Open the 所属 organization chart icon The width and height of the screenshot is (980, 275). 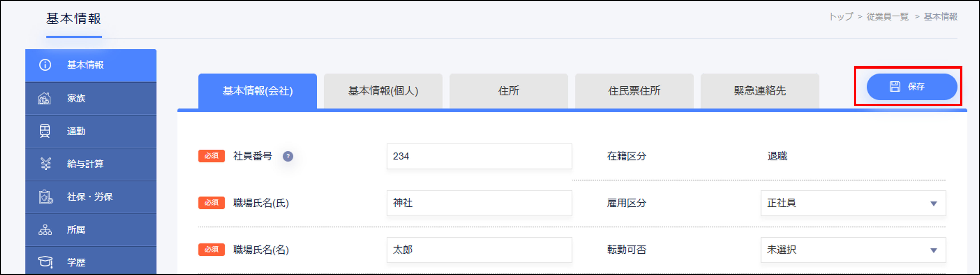point(45,230)
